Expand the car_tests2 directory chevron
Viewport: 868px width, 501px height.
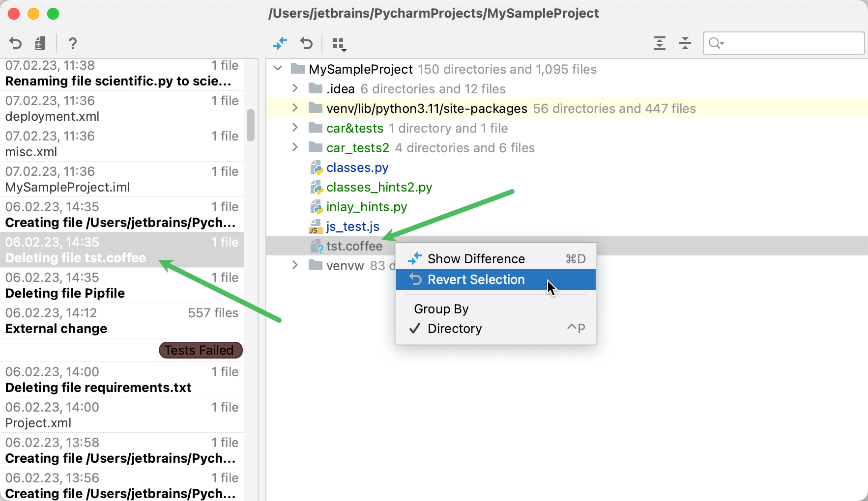tap(295, 147)
